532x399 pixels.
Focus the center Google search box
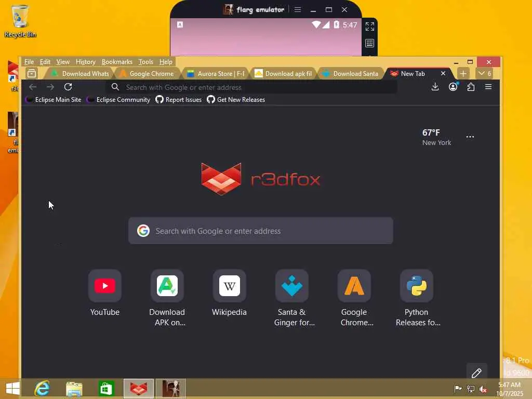coord(261,231)
